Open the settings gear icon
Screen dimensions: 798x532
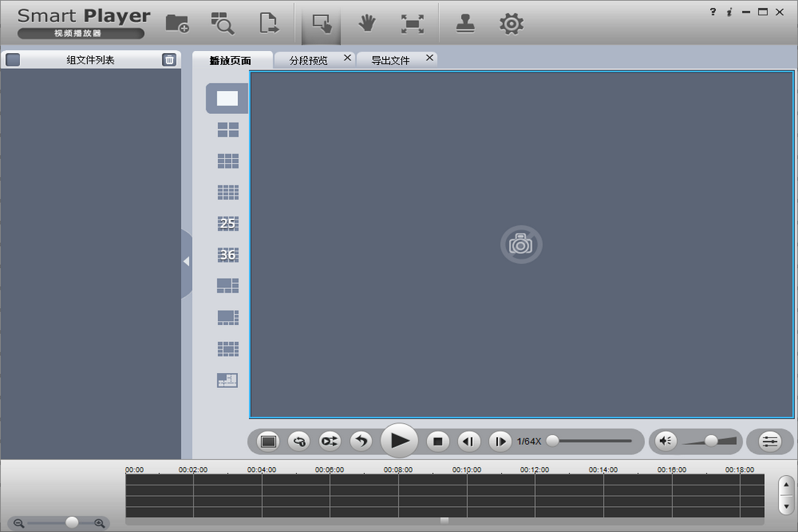(x=511, y=24)
